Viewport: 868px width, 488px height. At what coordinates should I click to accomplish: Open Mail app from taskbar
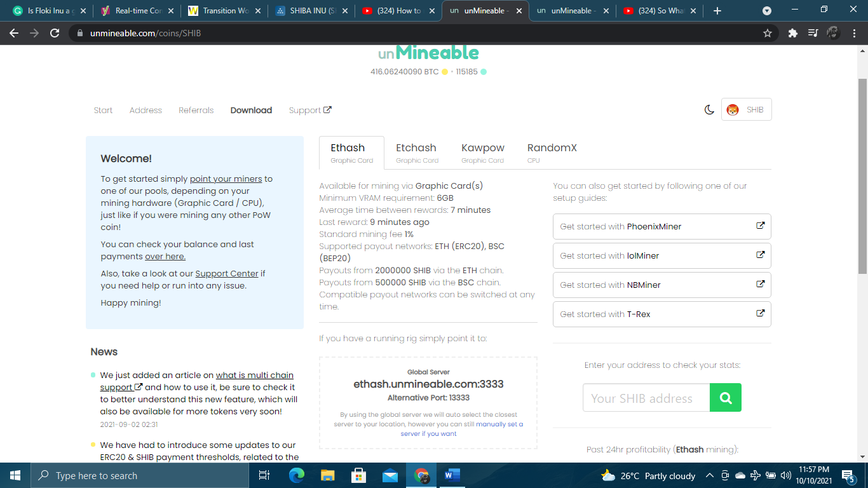[390, 475]
